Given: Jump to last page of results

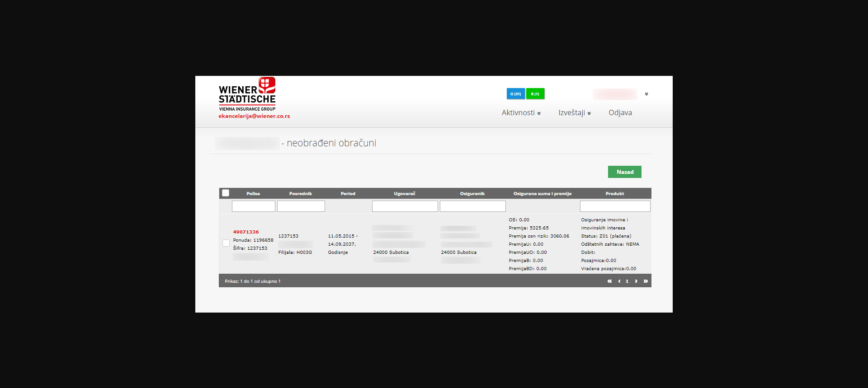Looking at the screenshot, I should (x=646, y=281).
